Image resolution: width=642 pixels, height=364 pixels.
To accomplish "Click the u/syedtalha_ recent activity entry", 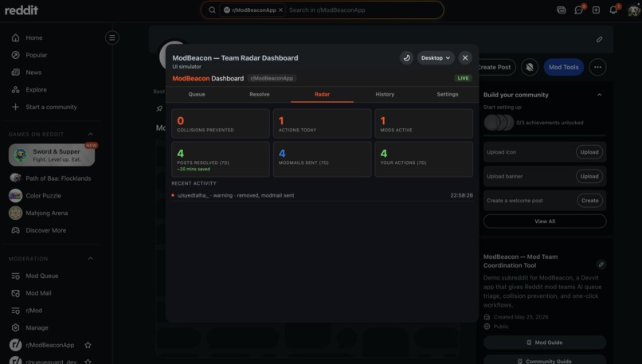I will point(323,195).
